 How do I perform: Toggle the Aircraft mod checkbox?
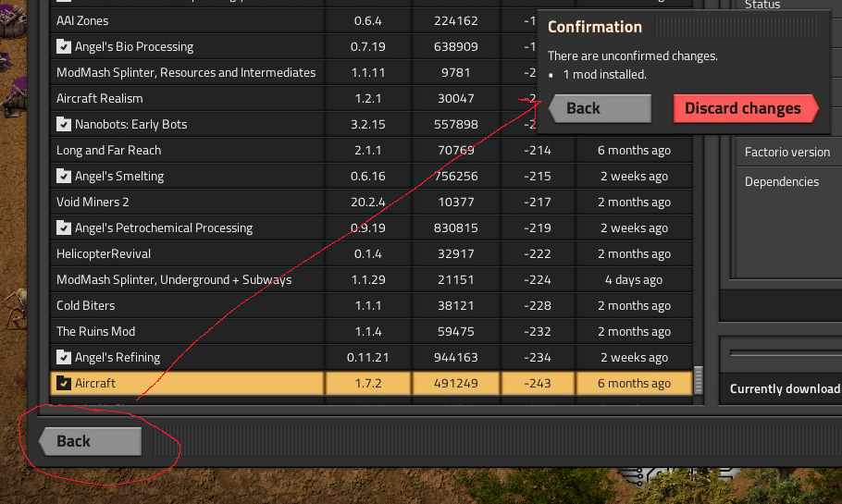(x=64, y=383)
